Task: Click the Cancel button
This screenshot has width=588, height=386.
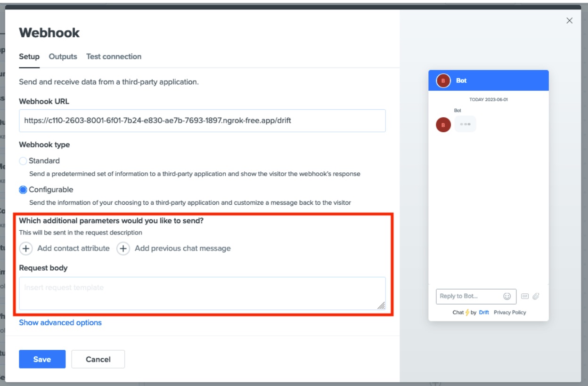Action: [x=98, y=359]
